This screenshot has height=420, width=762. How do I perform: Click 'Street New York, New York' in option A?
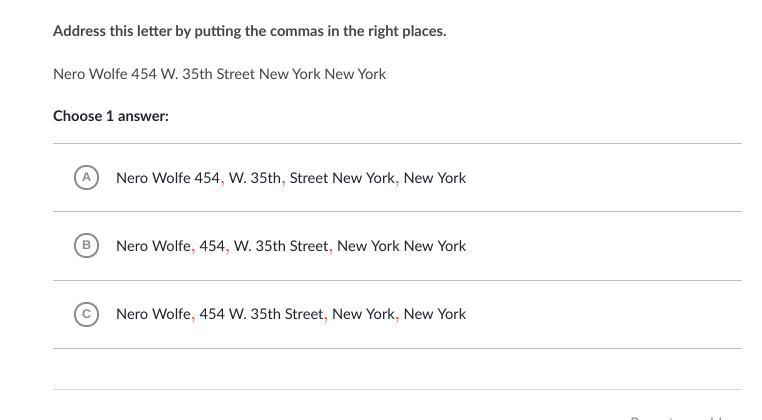(378, 178)
